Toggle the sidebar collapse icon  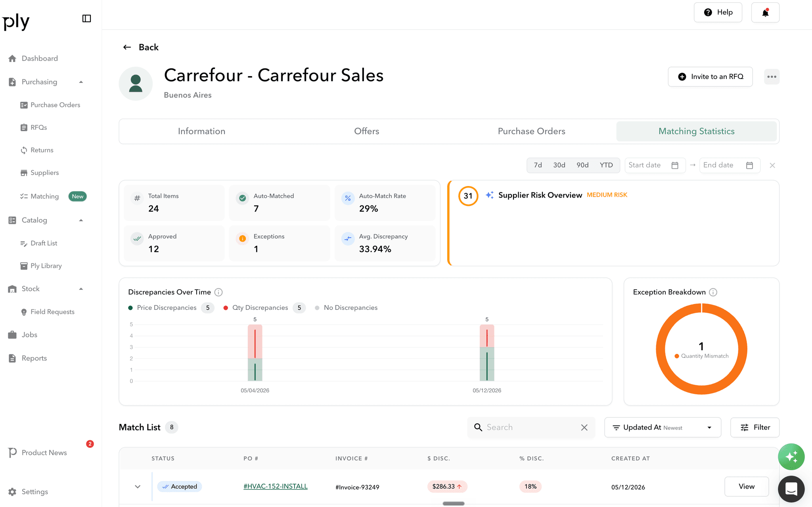click(x=86, y=19)
